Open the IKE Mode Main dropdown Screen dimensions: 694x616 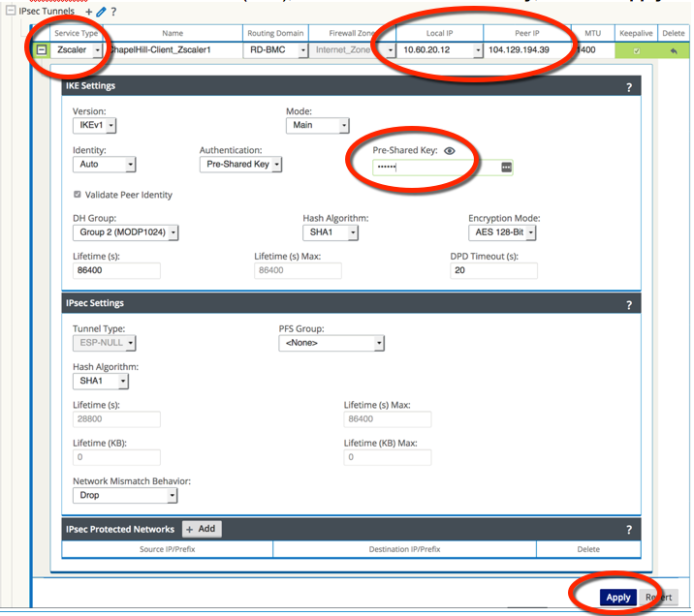pyautogui.click(x=317, y=125)
